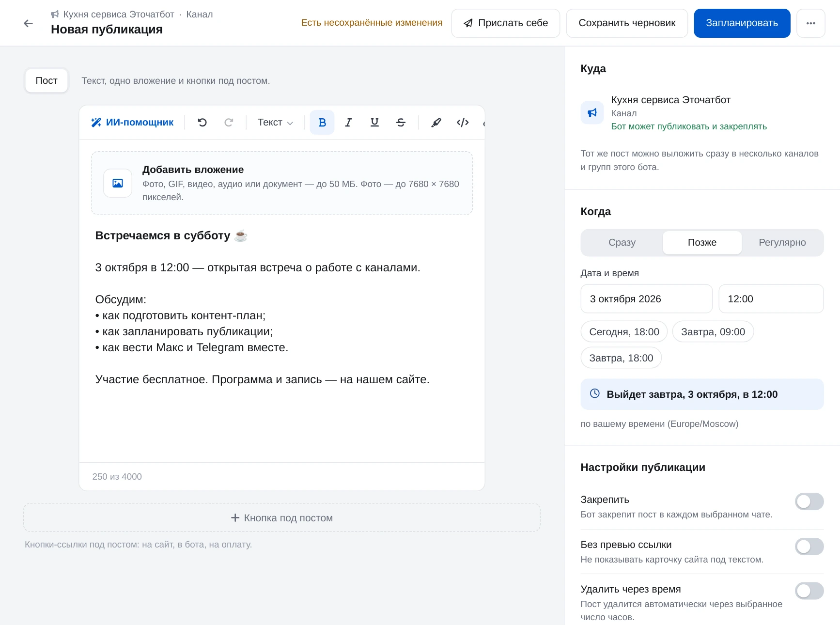Image resolution: width=840 pixels, height=625 pixels.
Task: Apply strikethrough formatting
Action: [401, 123]
